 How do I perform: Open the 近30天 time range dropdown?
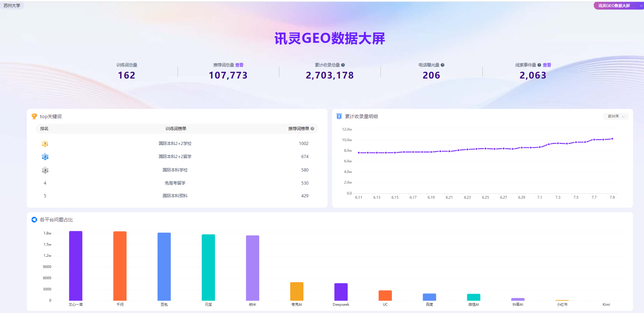[616, 116]
